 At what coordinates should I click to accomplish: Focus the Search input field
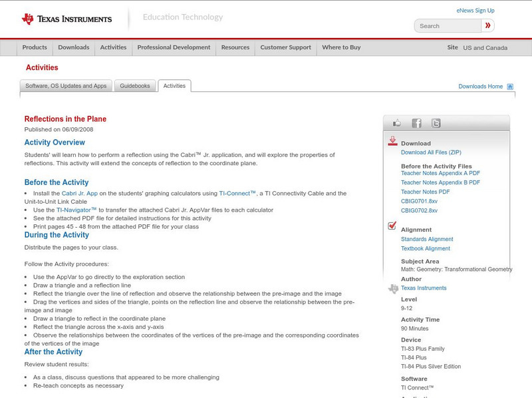click(x=448, y=26)
